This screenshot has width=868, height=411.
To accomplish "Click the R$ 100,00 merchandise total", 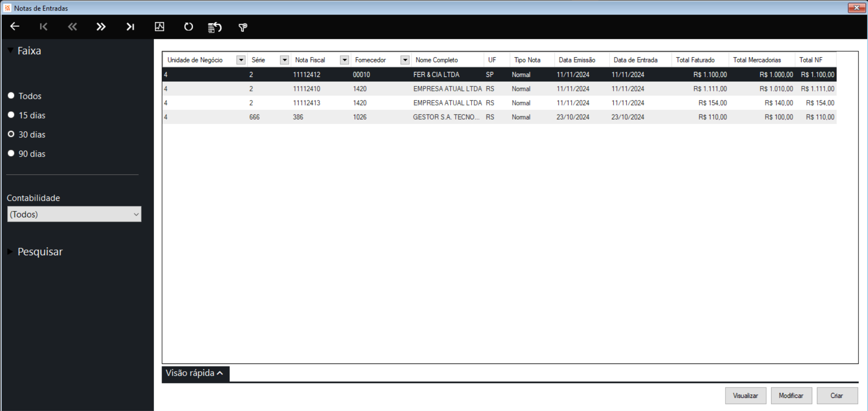I will click(x=762, y=117).
